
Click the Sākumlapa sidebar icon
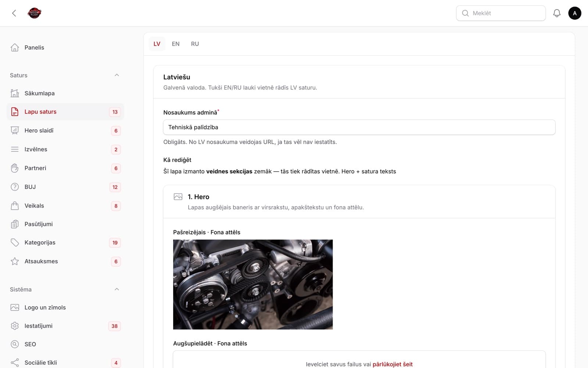coord(15,93)
